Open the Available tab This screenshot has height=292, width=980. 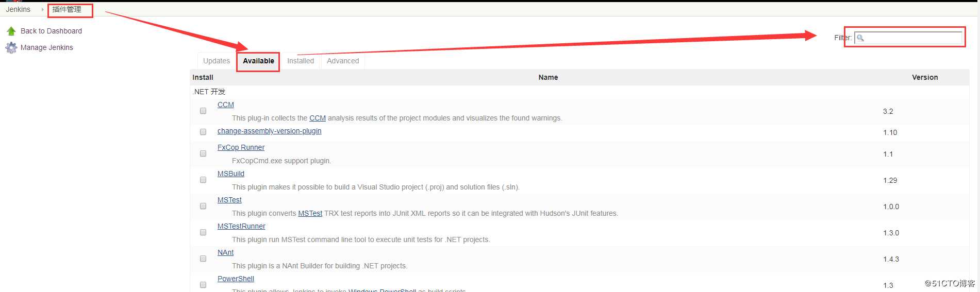pos(258,61)
